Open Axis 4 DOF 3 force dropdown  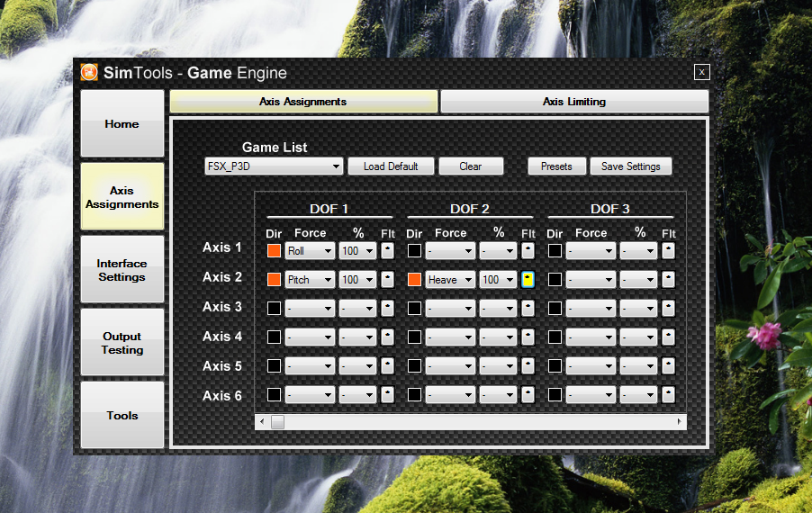(591, 337)
